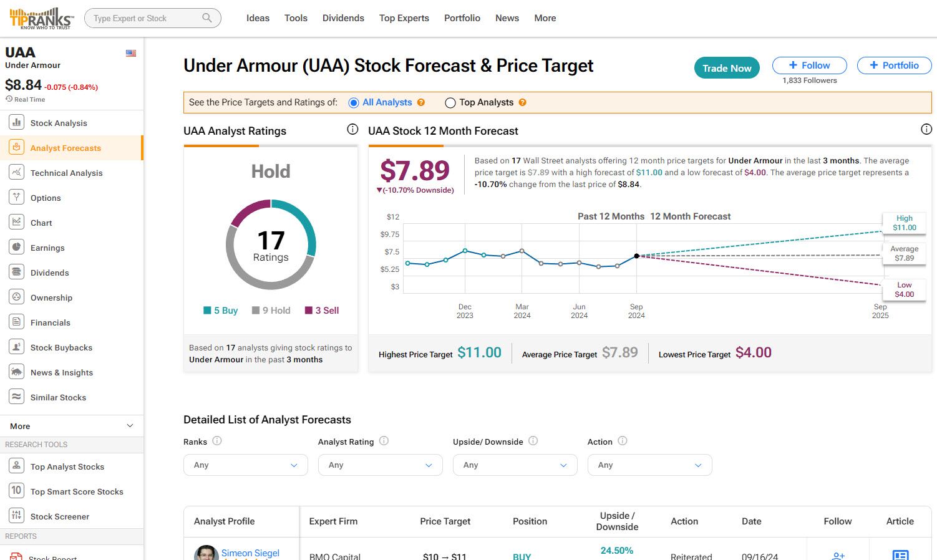The width and height of the screenshot is (937, 560).
Task: Click the purple 3 Sell legend swatch
Action: pyautogui.click(x=308, y=311)
